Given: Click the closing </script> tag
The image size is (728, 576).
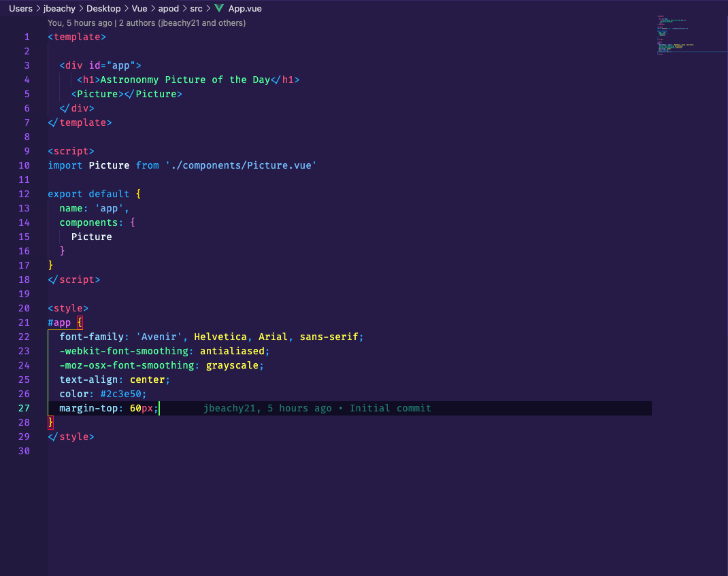Looking at the screenshot, I should [x=74, y=279].
